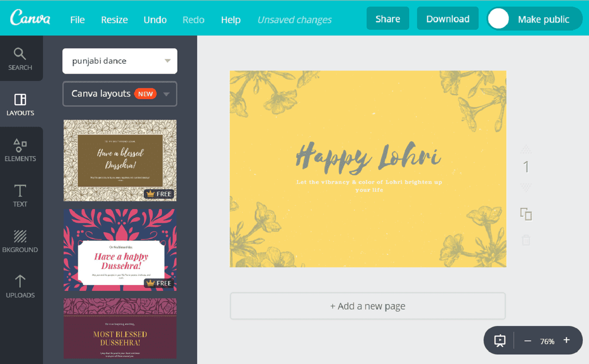Click Undo in the top bar

point(155,19)
